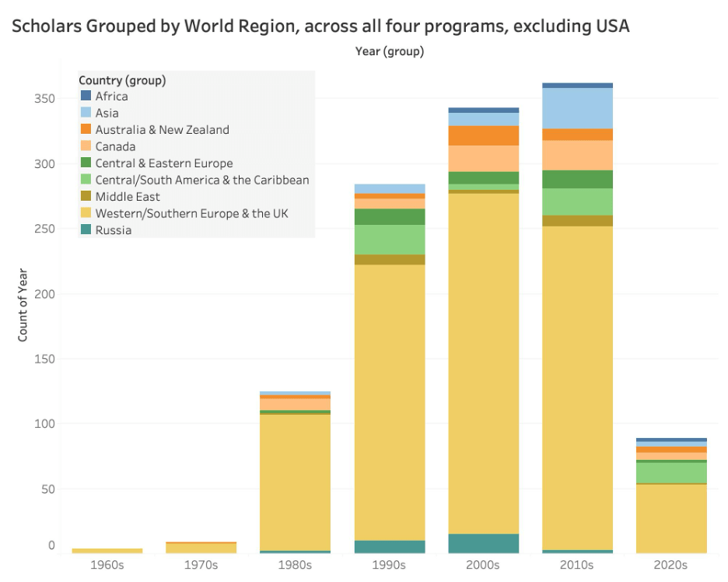Click the Middle East legend swatch

click(x=86, y=197)
